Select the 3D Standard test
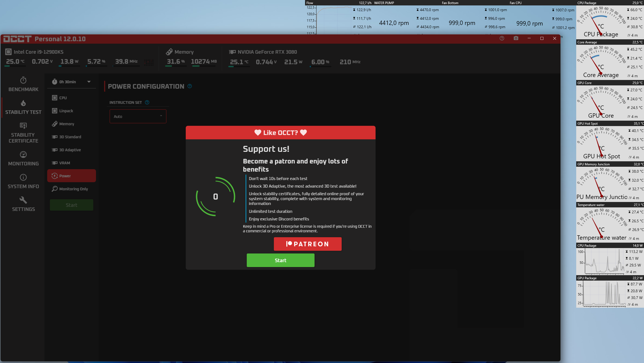The image size is (644, 363). click(x=70, y=137)
